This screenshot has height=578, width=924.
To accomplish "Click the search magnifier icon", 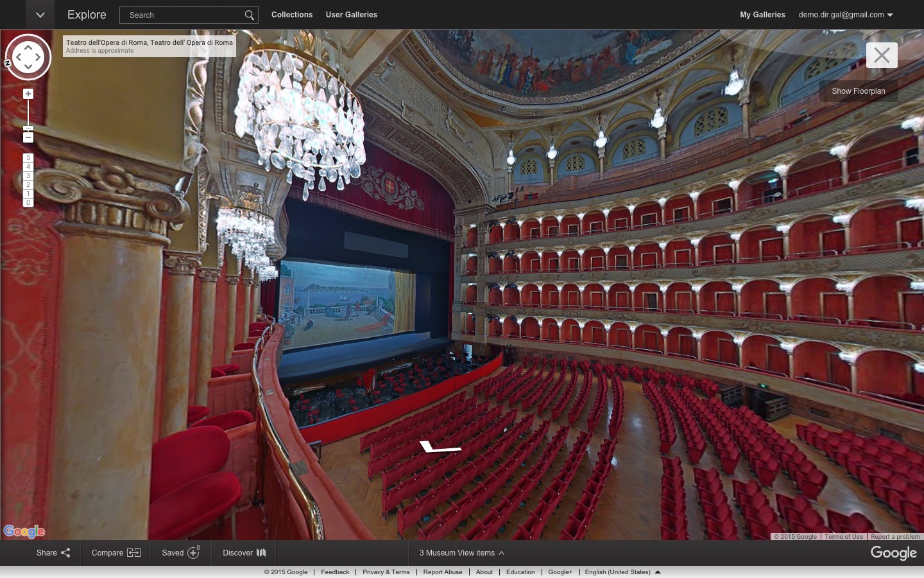I will click(249, 15).
